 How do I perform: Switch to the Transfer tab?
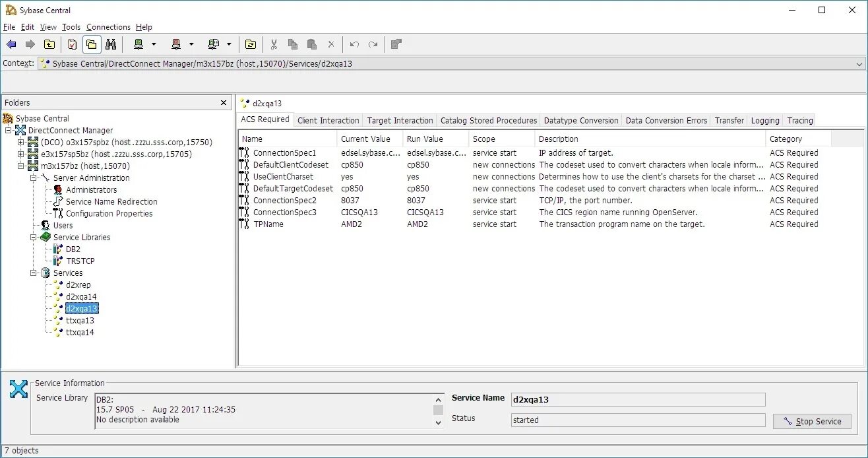tap(729, 121)
